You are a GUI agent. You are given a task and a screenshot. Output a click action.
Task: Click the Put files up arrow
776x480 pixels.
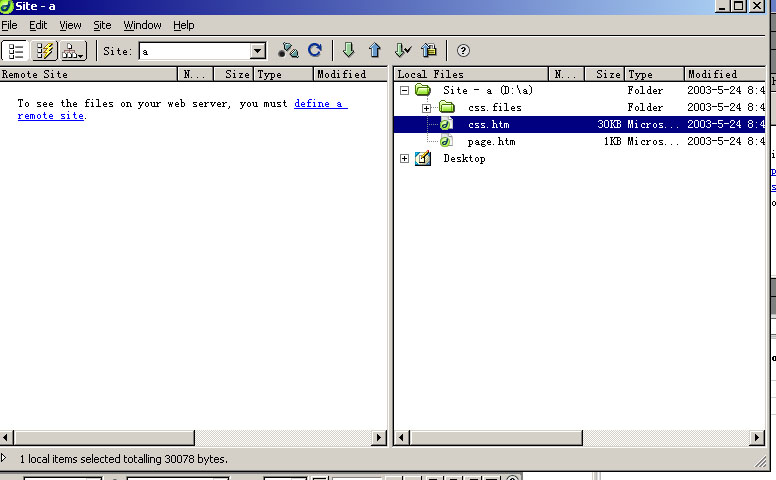point(375,51)
